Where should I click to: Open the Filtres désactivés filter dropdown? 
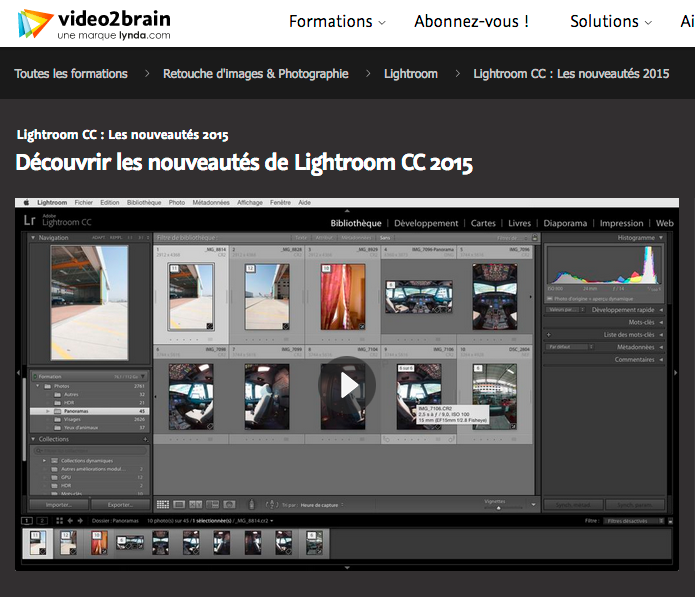click(x=634, y=521)
